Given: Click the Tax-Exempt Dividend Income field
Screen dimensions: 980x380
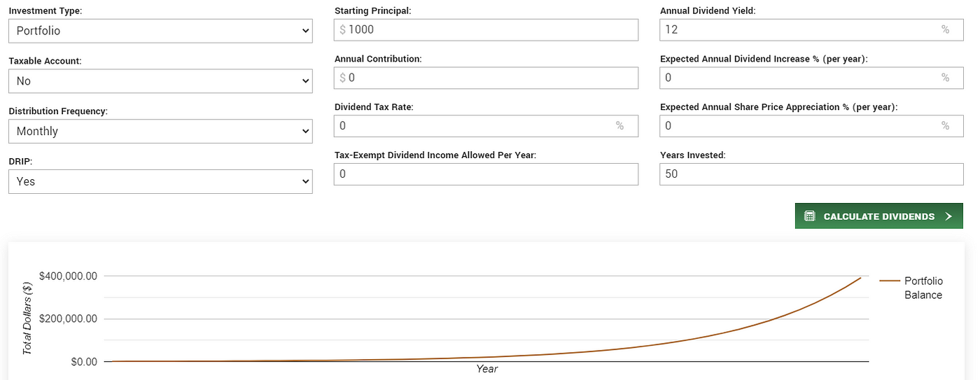Looking at the screenshot, I should [x=486, y=174].
